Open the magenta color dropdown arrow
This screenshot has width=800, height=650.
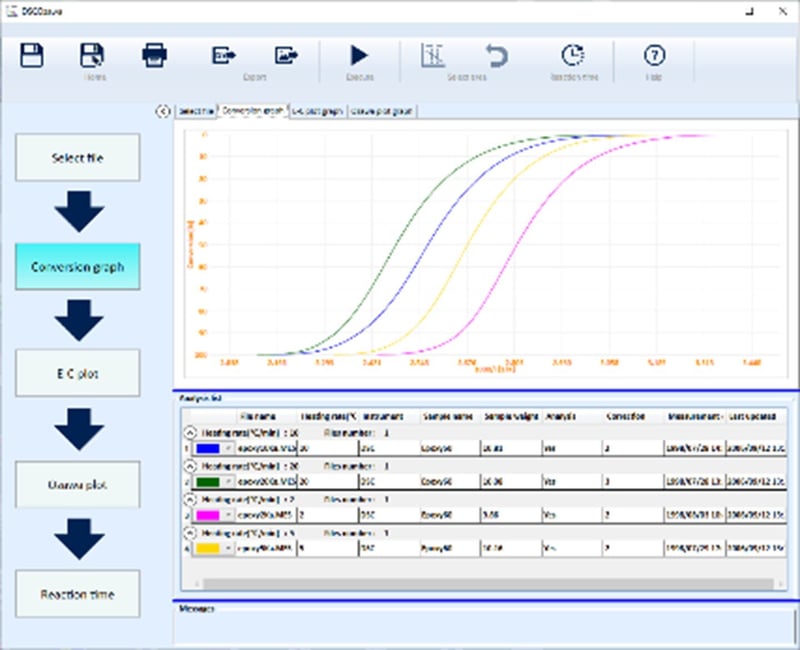click(230, 515)
